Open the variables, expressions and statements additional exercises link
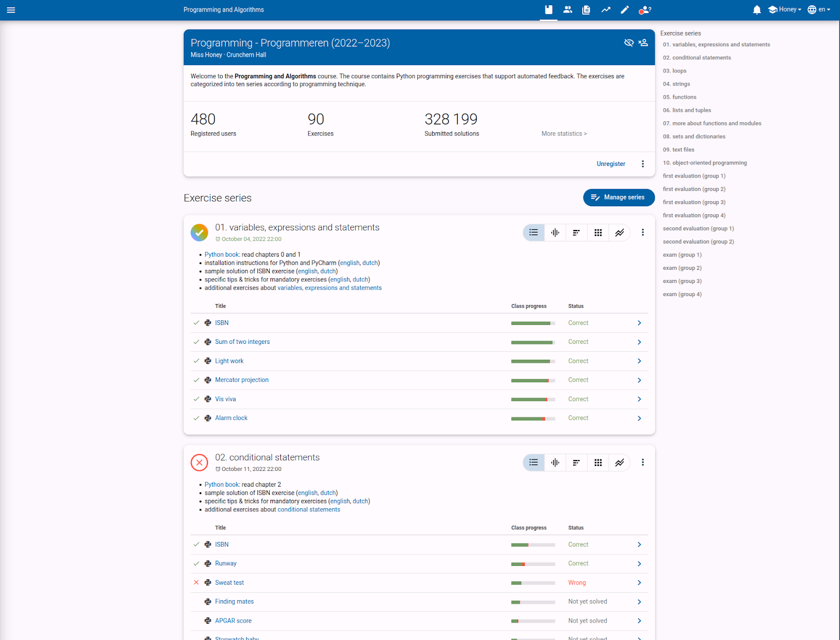 pos(330,288)
